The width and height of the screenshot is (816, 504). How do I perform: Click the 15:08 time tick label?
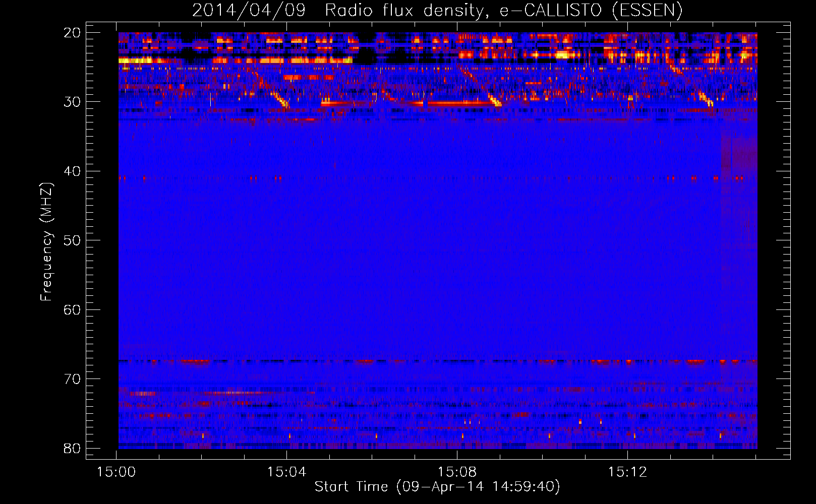point(457,472)
